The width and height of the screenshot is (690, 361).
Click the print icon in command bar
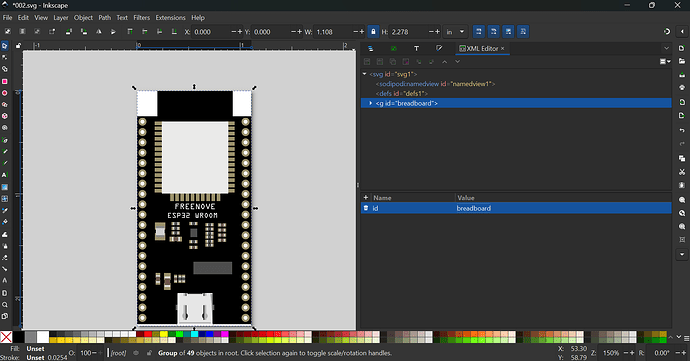(x=682, y=88)
